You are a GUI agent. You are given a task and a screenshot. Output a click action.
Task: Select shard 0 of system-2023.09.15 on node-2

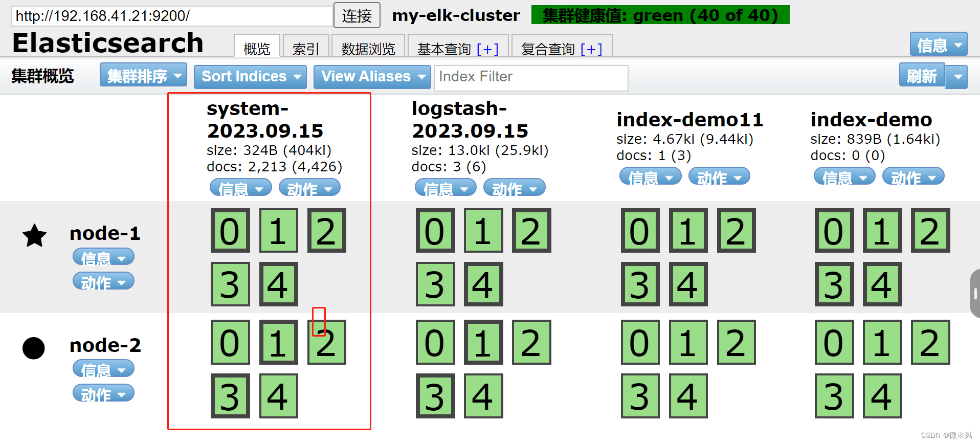tap(230, 342)
